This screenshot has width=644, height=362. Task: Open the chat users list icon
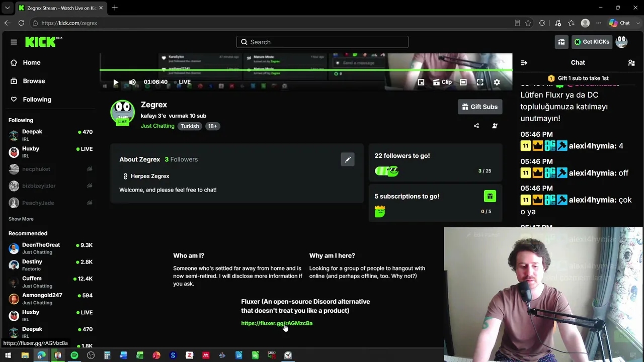(631, 63)
